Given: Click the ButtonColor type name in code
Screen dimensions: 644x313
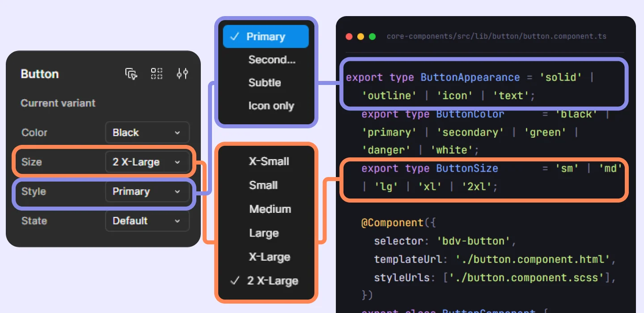Looking at the screenshot, I should 470,114.
